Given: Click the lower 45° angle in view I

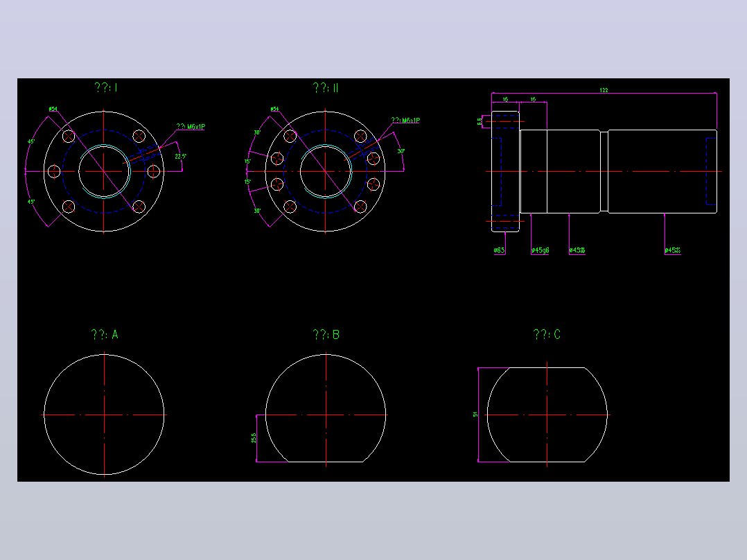Looking at the screenshot, I should click(31, 202).
